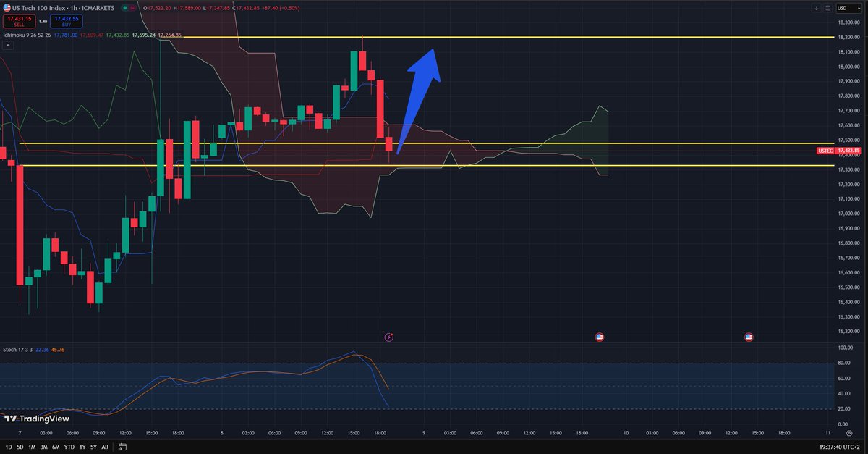Open the go-to-date calendar icon
The height and width of the screenshot is (454, 868).
tap(122, 447)
